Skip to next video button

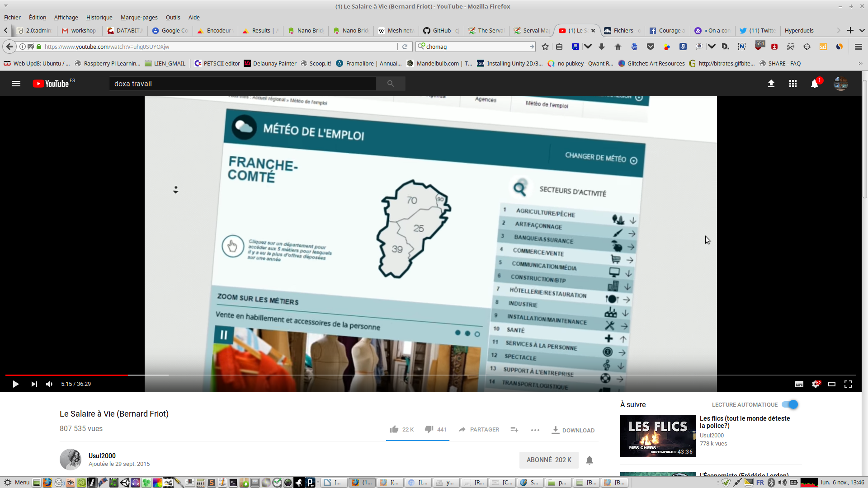[x=34, y=384]
